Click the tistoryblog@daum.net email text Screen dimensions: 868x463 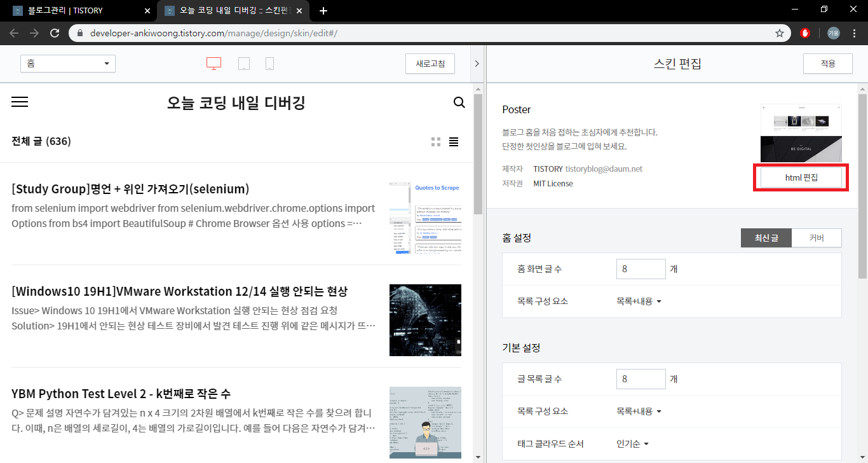tap(604, 169)
